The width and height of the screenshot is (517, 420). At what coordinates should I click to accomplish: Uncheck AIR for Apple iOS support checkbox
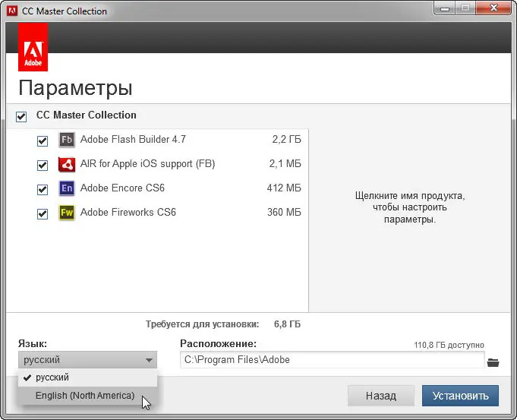pyautogui.click(x=43, y=165)
